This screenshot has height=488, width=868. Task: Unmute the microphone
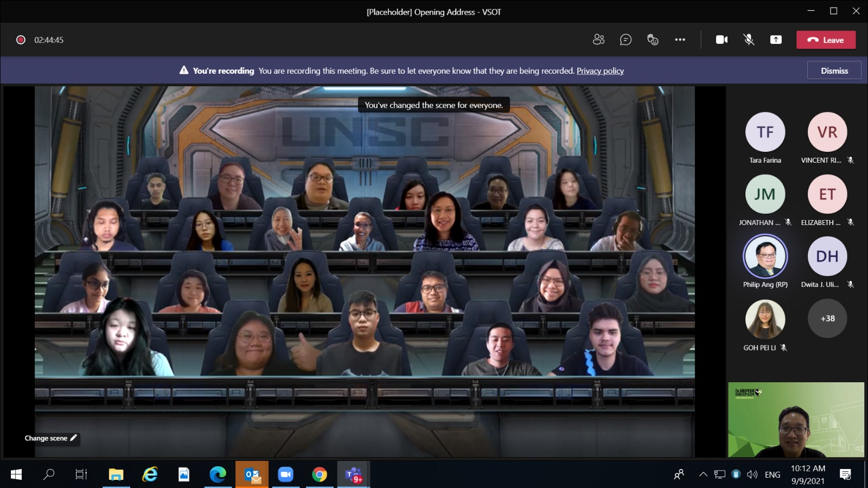tap(749, 40)
